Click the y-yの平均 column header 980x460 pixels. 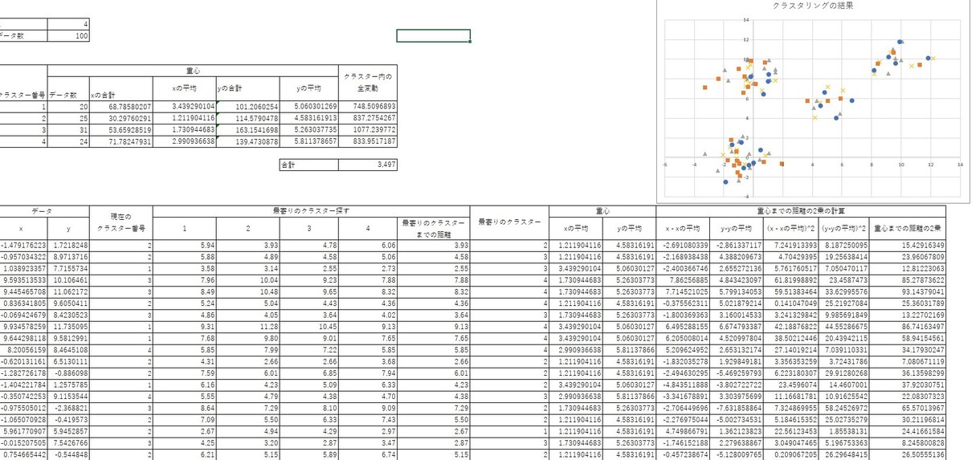coord(736,228)
